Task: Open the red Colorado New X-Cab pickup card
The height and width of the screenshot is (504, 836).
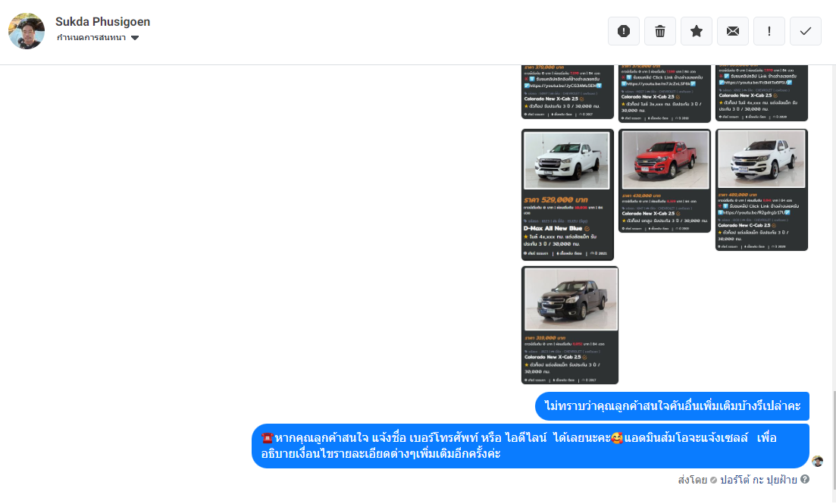Action: pos(664,181)
